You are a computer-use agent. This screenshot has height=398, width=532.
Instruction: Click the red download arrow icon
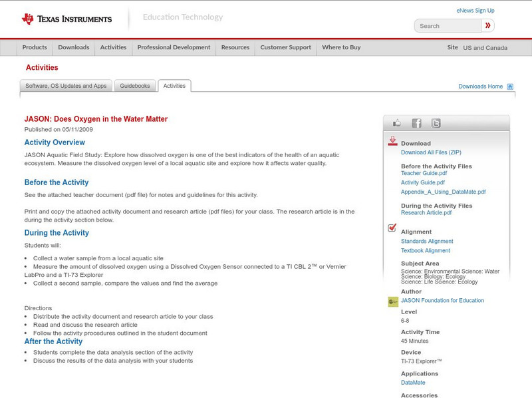click(x=392, y=141)
